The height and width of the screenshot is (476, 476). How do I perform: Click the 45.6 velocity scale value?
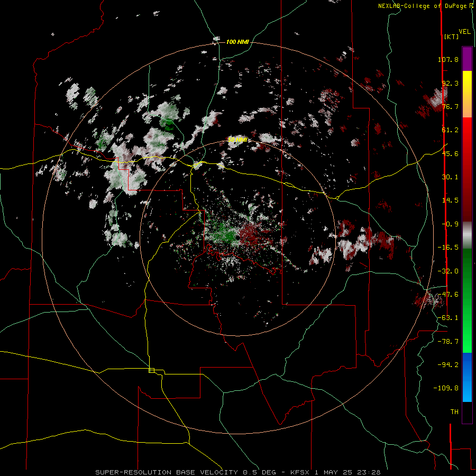point(450,153)
